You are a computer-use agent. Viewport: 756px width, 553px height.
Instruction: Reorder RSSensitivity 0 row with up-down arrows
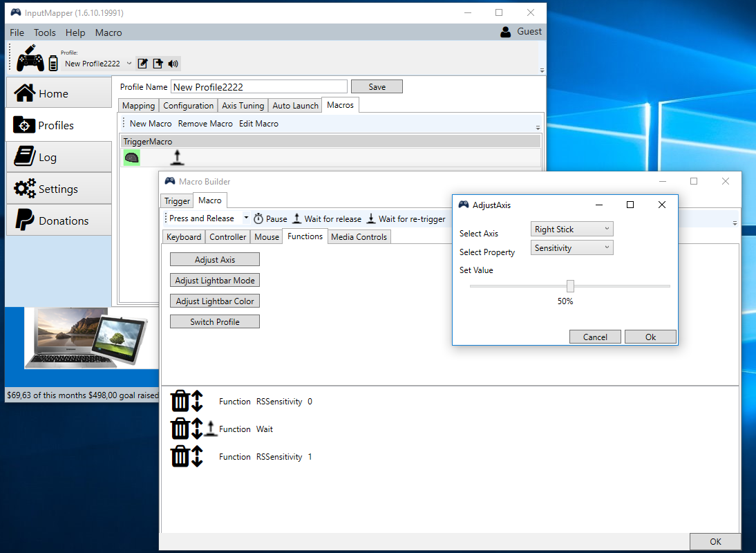(197, 401)
